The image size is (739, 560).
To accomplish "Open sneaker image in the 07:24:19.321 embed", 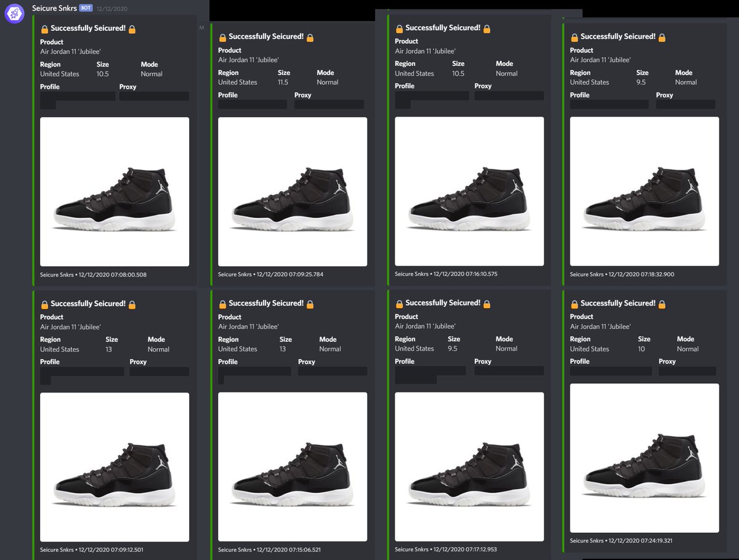I will click(644, 458).
